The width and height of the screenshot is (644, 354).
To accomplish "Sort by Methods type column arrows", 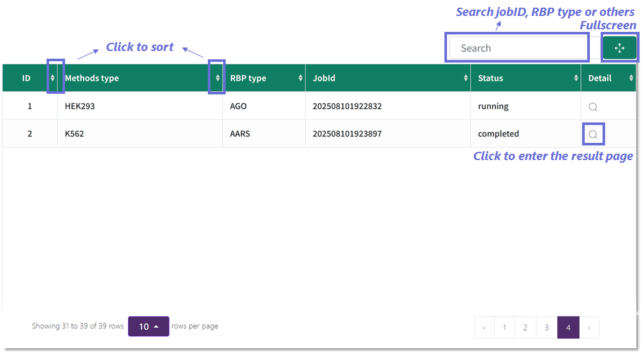I will [x=217, y=78].
